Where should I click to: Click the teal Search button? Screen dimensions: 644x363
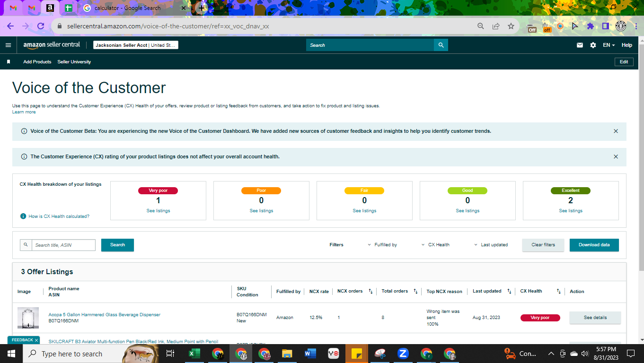click(117, 245)
